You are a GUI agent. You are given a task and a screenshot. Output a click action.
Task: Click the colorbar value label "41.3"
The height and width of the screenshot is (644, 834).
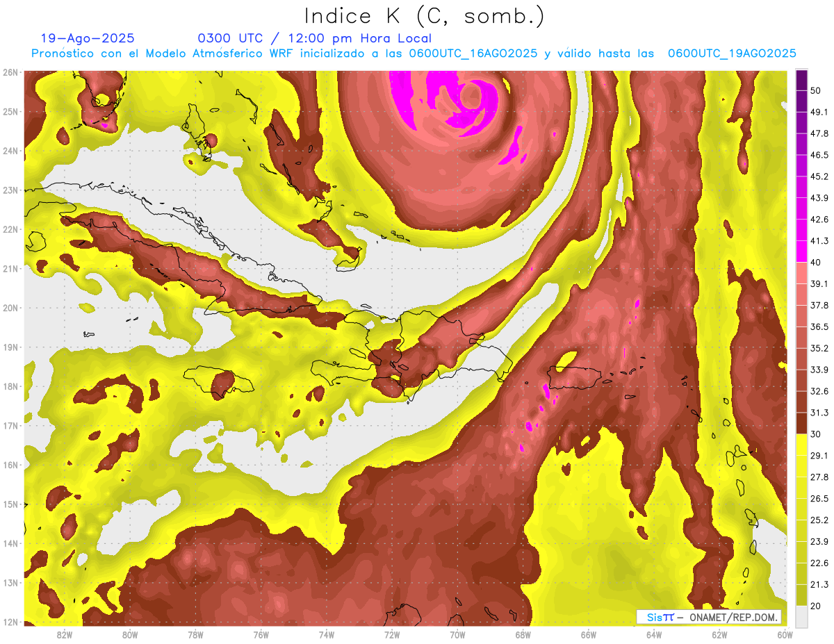[819, 241]
